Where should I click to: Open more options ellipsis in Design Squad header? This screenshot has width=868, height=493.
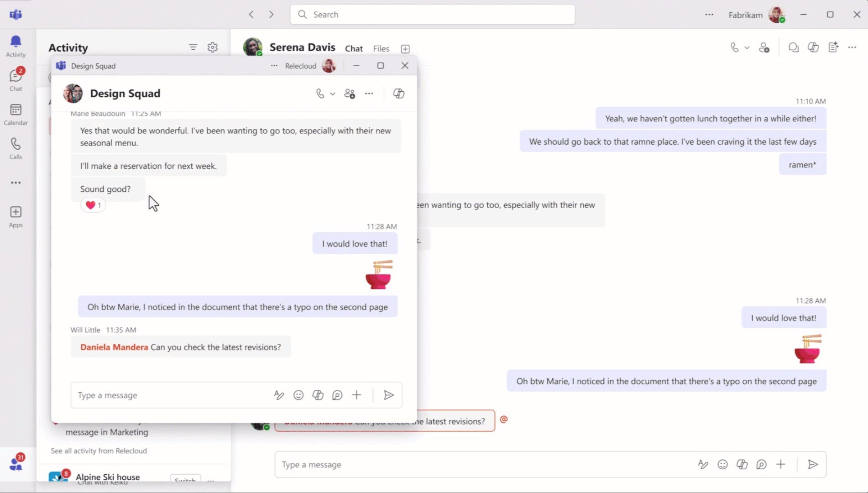tap(369, 94)
